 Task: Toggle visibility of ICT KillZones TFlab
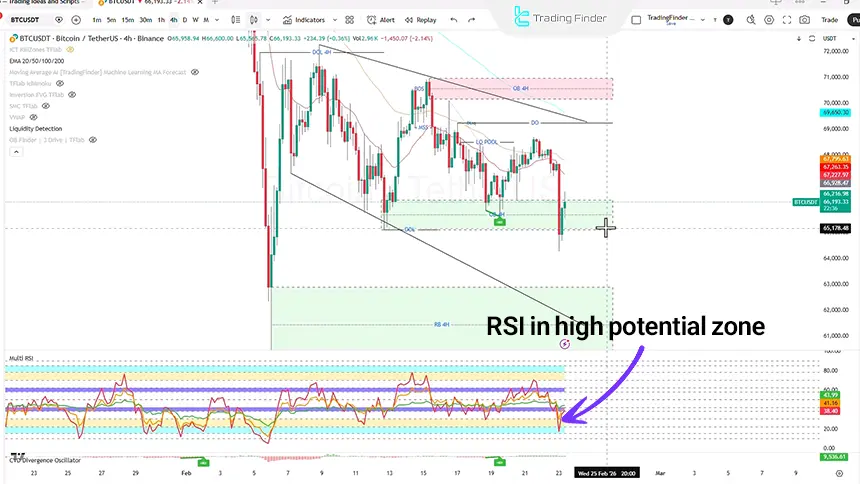[70, 49]
